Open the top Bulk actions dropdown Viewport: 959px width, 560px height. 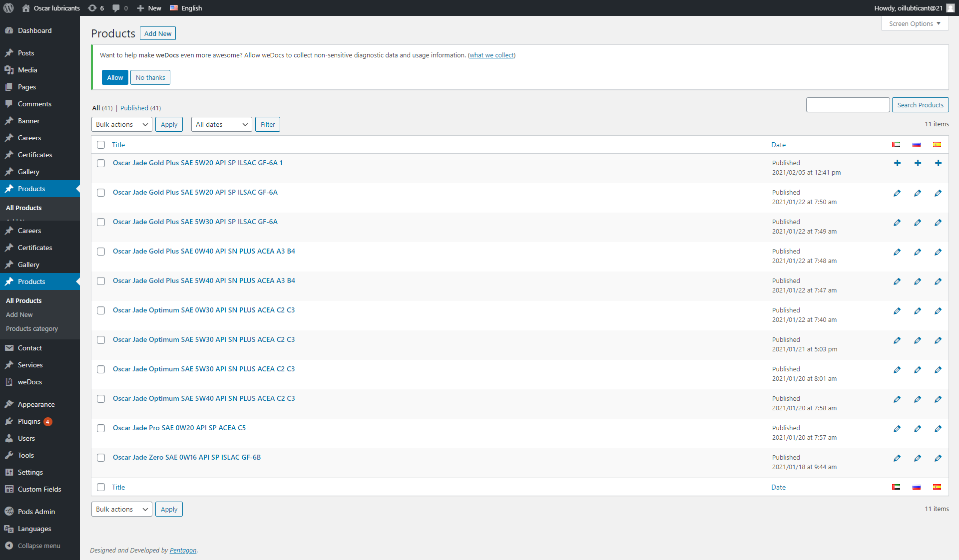coord(122,124)
